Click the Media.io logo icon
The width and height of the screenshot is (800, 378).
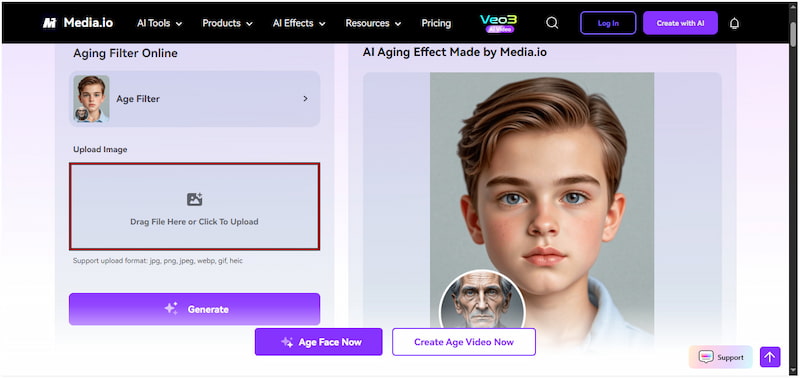point(49,23)
